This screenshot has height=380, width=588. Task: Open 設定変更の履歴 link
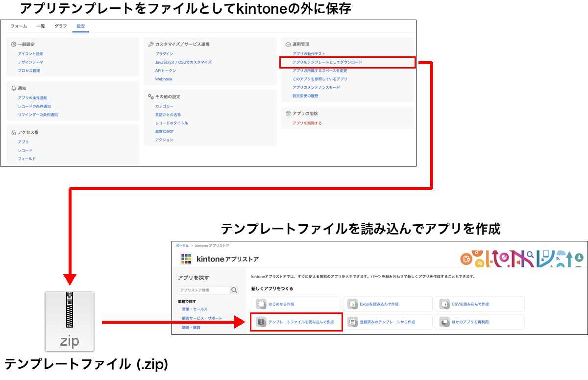pos(305,95)
